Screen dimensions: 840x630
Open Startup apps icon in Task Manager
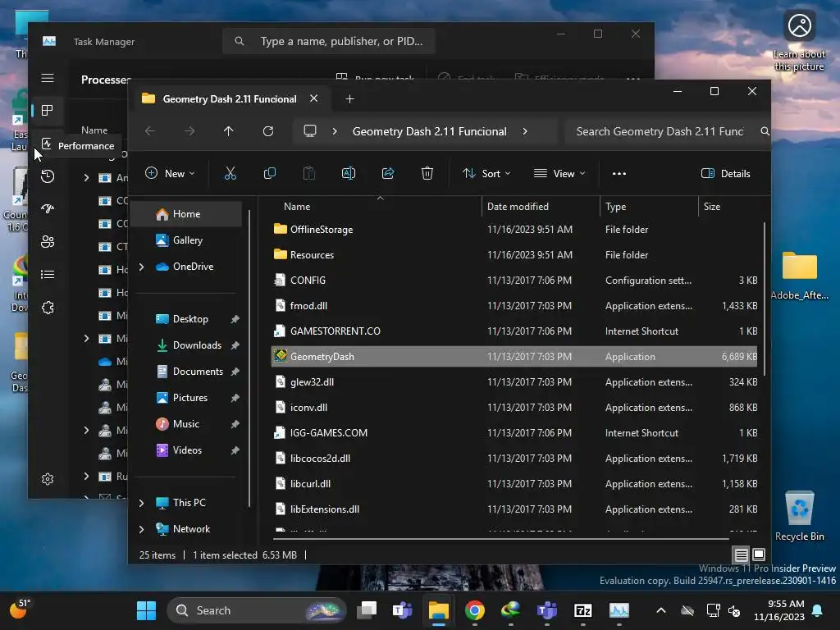point(47,209)
